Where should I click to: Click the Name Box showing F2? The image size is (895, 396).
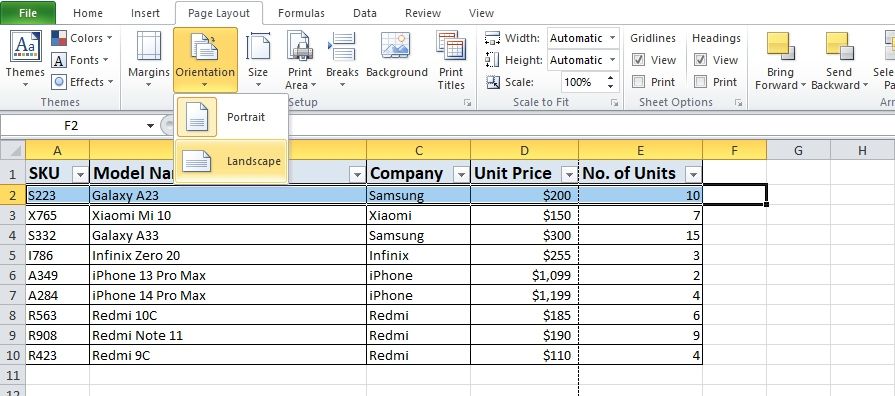click(71, 126)
